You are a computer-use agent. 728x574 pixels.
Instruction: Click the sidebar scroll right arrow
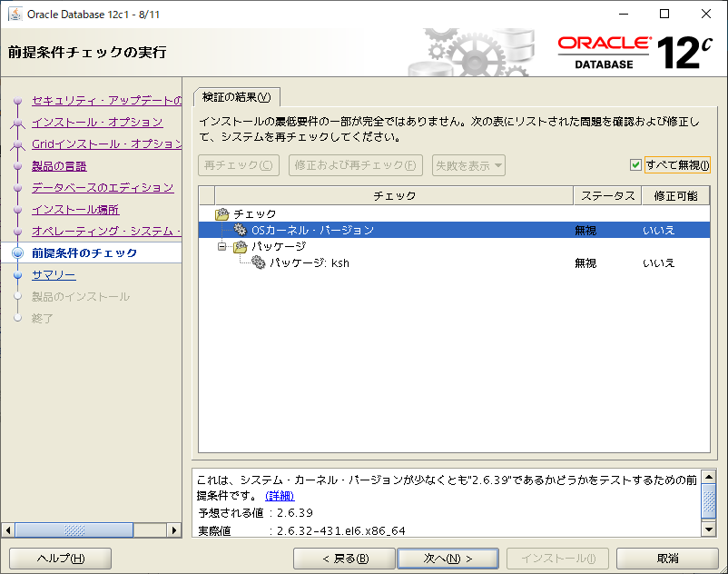point(174,529)
